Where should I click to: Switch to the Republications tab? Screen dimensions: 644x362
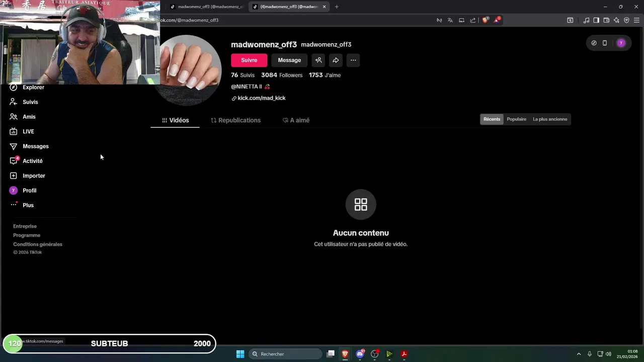[x=235, y=120]
